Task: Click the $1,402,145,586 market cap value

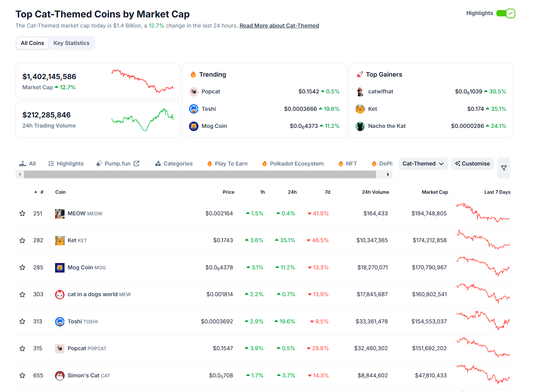Action: (49, 77)
